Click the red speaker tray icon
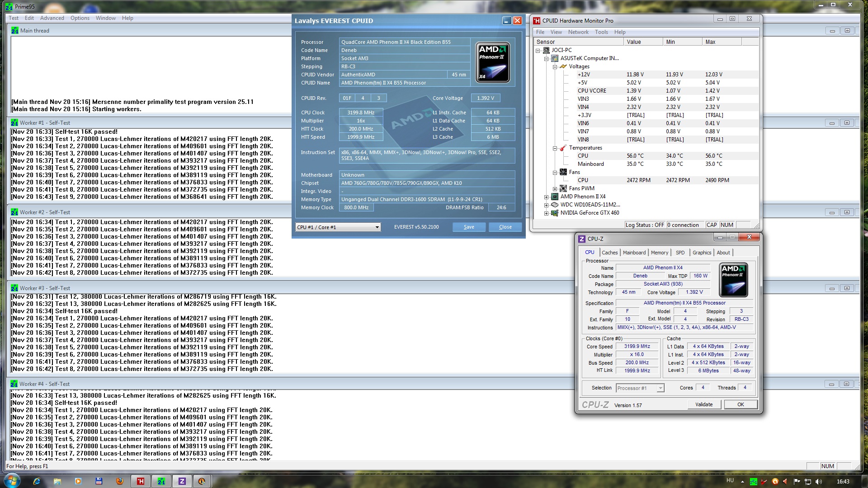 coord(786,482)
